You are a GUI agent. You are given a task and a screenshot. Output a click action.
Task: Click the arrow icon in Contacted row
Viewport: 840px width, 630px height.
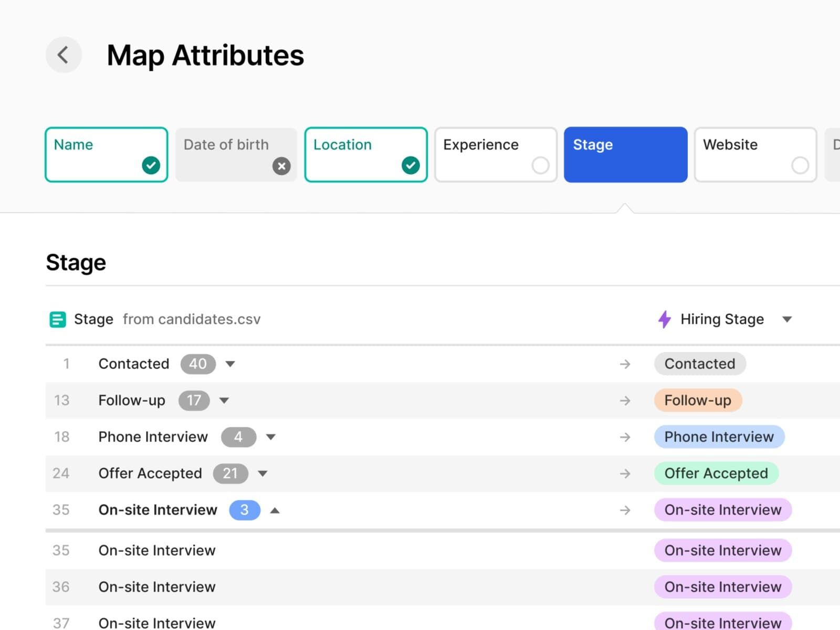click(625, 364)
